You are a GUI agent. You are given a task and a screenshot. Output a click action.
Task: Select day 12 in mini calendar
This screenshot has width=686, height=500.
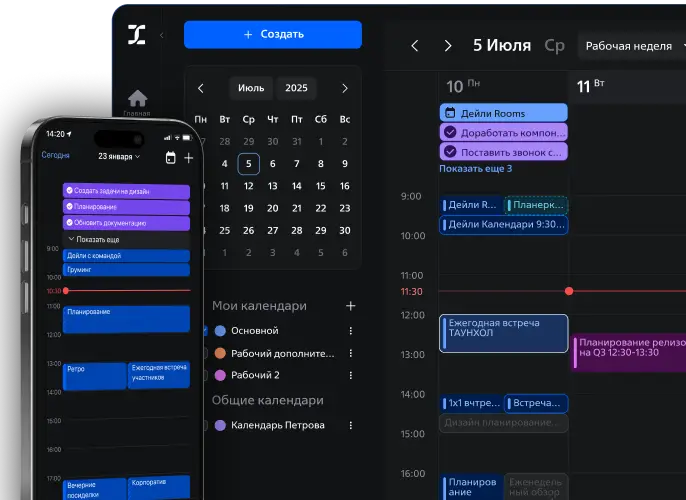pyautogui.click(x=248, y=186)
